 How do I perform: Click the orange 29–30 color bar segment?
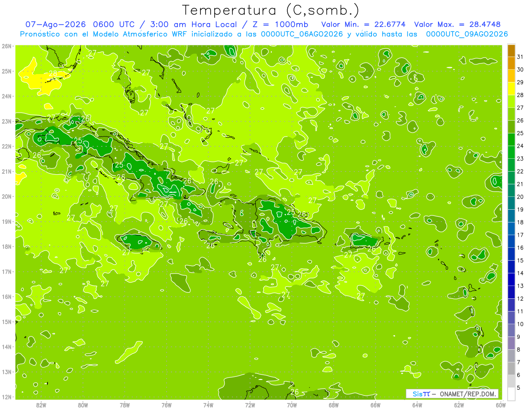pyautogui.click(x=511, y=76)
